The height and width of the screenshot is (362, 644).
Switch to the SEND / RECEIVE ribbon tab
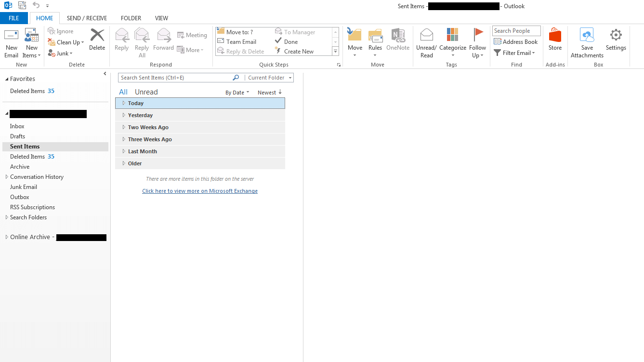(86, 18)
